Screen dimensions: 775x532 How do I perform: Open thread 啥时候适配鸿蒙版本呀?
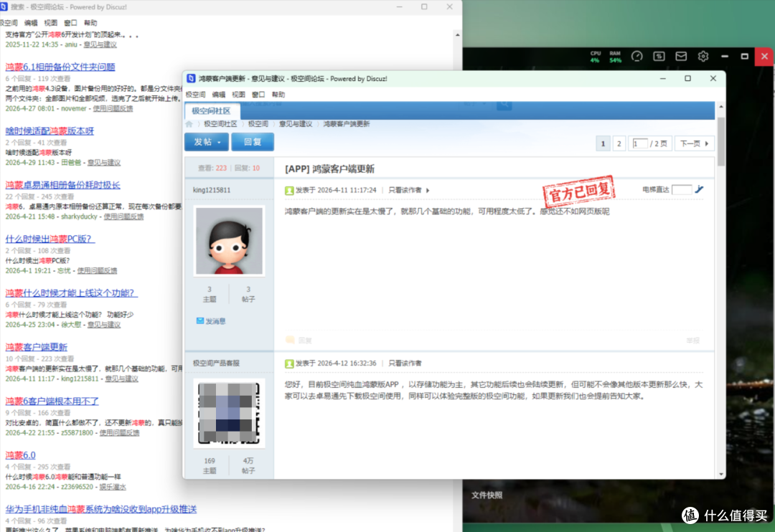coord(50,131)
